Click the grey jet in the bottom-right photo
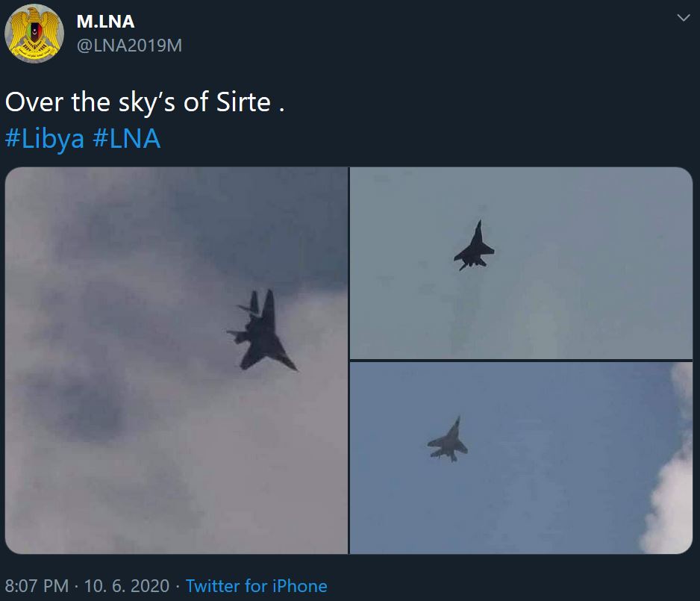 pos(448,442)
